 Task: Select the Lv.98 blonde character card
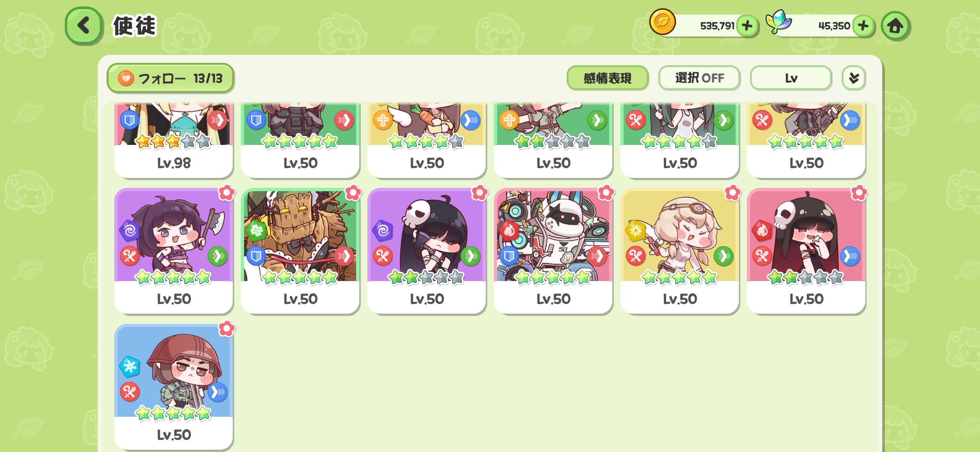tap(174, 140)
